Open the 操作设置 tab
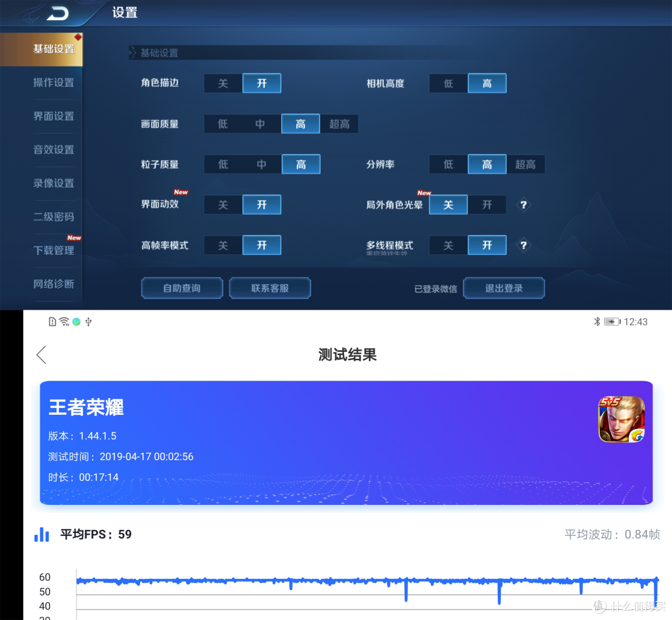 point(54,83)
